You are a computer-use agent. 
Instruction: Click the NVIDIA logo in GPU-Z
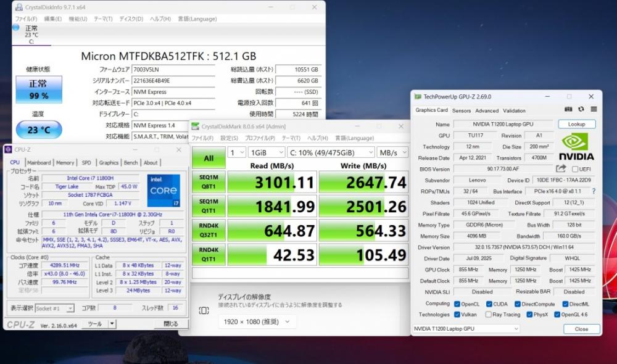click(576, 147)
